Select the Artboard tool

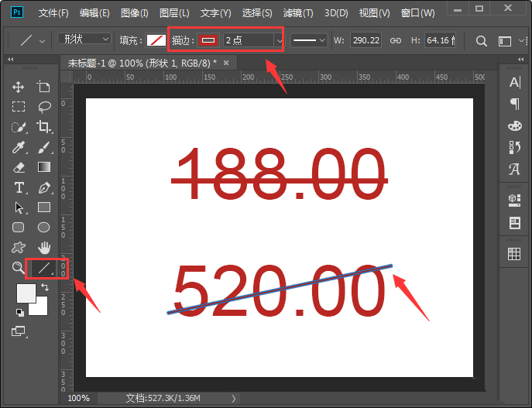(43, 87)
